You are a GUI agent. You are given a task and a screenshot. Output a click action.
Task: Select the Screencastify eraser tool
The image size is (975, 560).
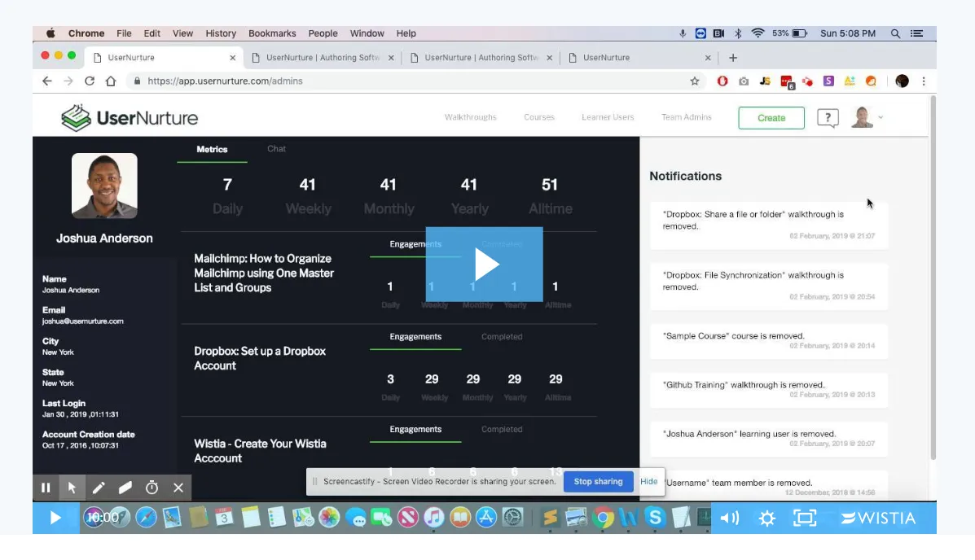[x=125, y=488]
